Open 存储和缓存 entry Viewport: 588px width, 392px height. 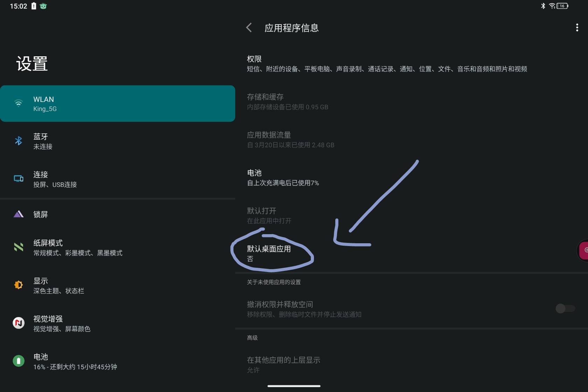tap(412, 101)
